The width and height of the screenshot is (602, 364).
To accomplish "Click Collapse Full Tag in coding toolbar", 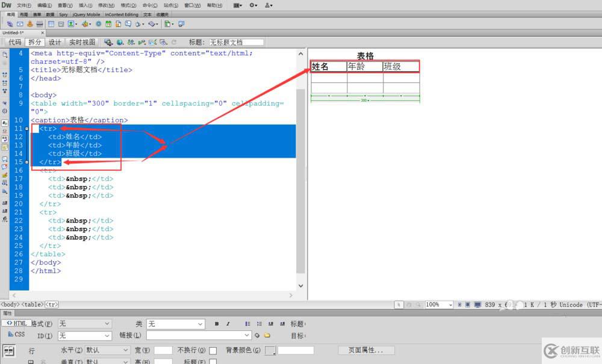I will click(5, 75).
